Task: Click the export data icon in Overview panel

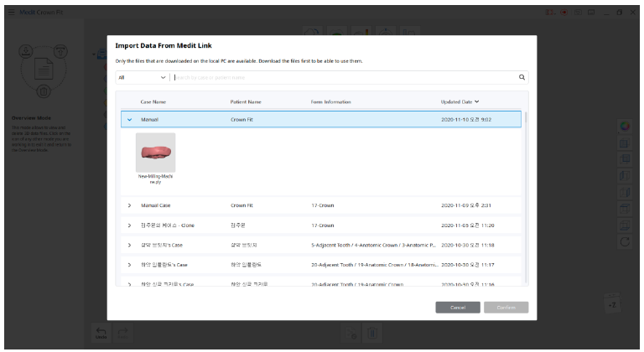Action: (x=60, y=51)
